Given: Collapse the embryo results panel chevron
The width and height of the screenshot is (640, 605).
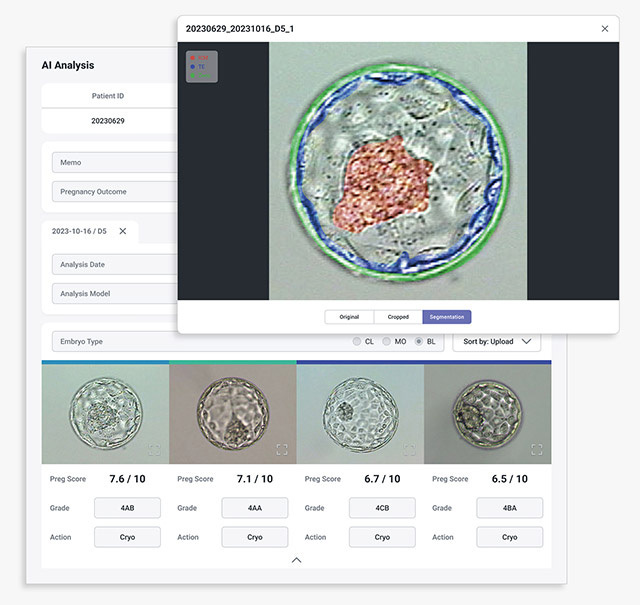Looking at the screenshot, I should pos(296,560).
